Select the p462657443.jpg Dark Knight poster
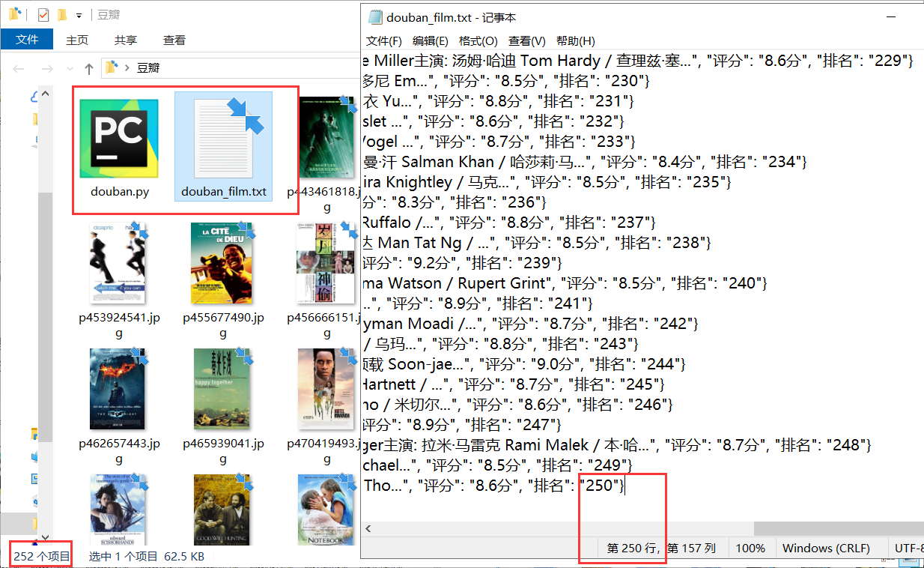Screen dimensions: 924x568 pyautogui.click(x=117, y=388)
